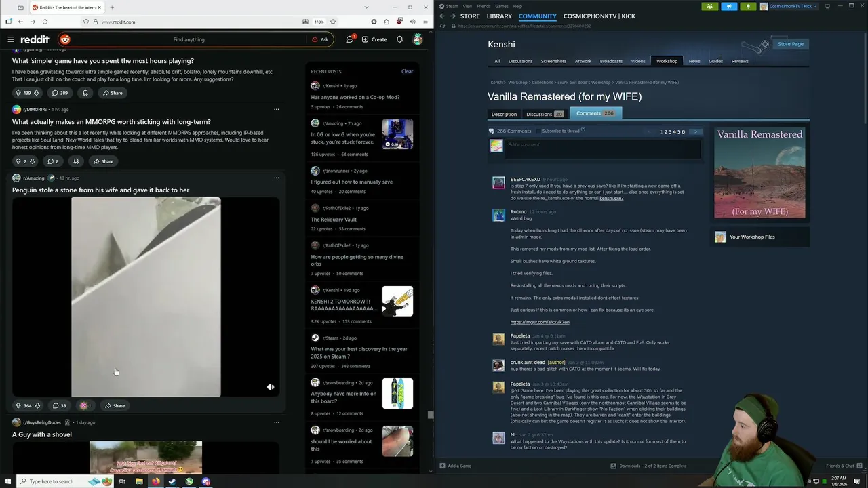Focus the Reddit 'Find anything' search box
868x488 pixels.
[x=189, y=39]
